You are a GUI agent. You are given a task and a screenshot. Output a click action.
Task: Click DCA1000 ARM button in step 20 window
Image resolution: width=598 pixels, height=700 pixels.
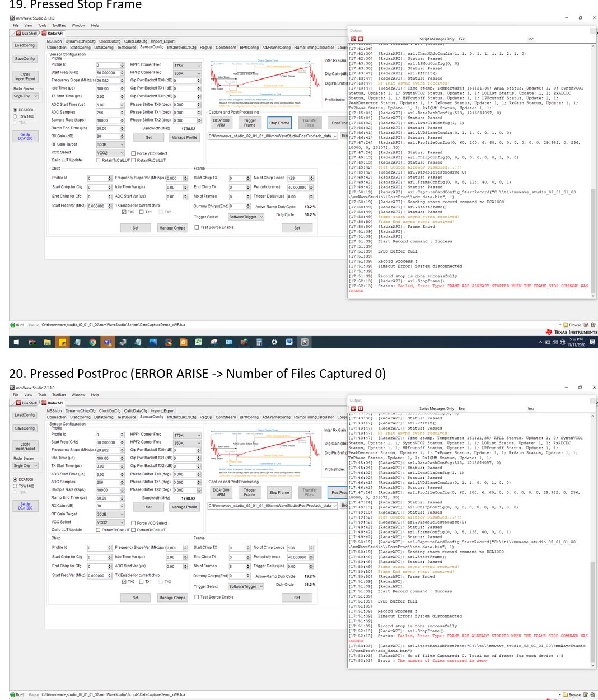click(x=221, y=492)
